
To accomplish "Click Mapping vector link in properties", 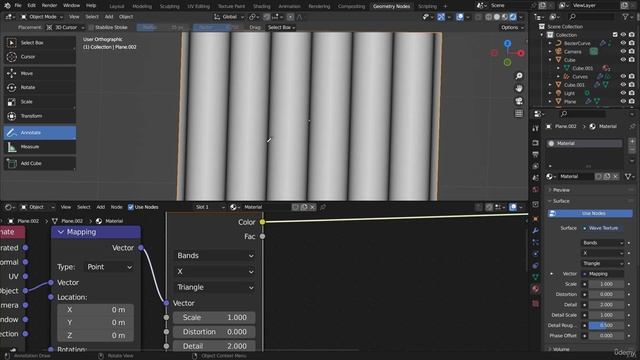I will tap(602, 274).
